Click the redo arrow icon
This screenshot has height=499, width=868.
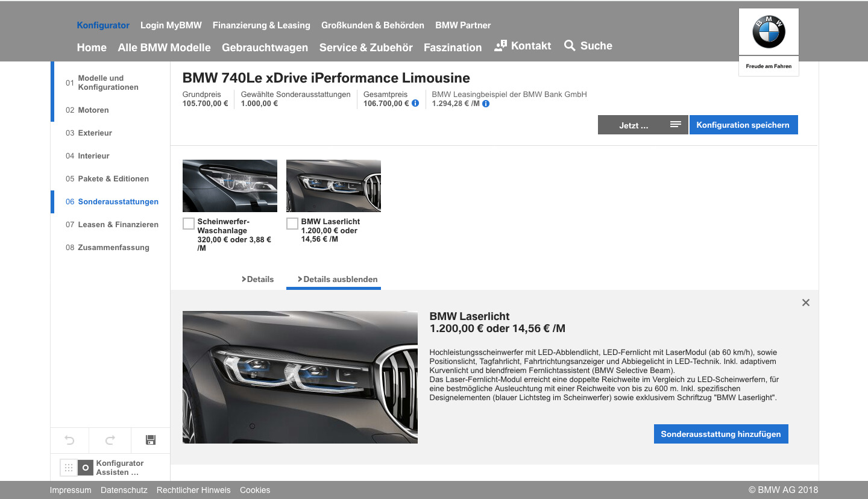pos(110,441)
